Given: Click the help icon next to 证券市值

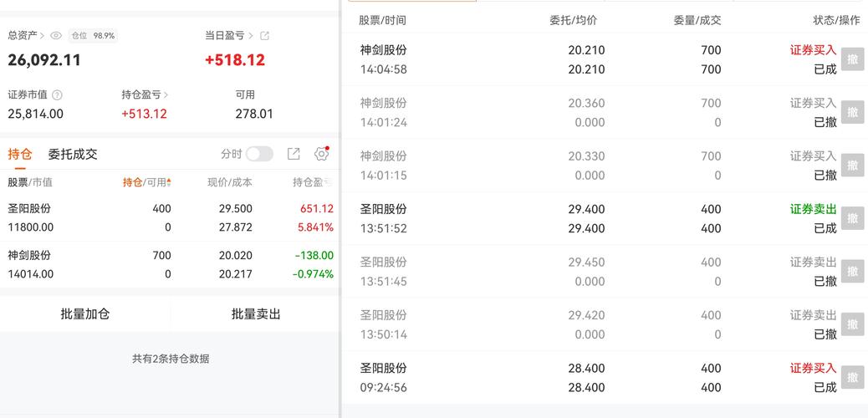Looking at the screenshot, I should pyautogui.click(x=58, y=95).
